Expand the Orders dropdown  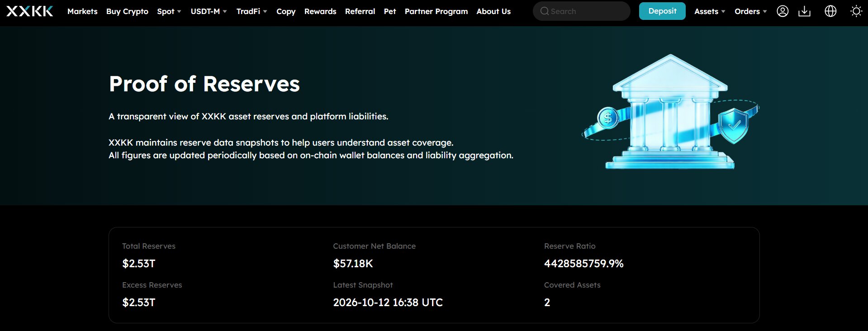pyautogui.click(x=750, y=11)
